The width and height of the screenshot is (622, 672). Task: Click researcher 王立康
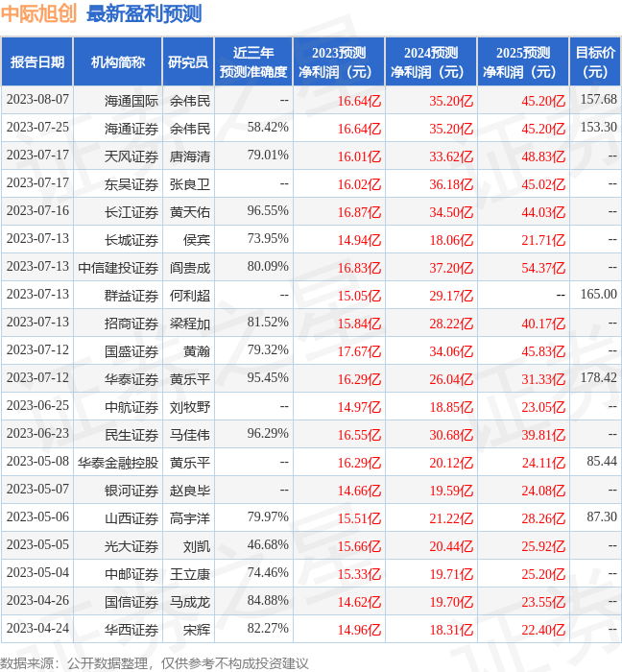[x=190, y=575]
